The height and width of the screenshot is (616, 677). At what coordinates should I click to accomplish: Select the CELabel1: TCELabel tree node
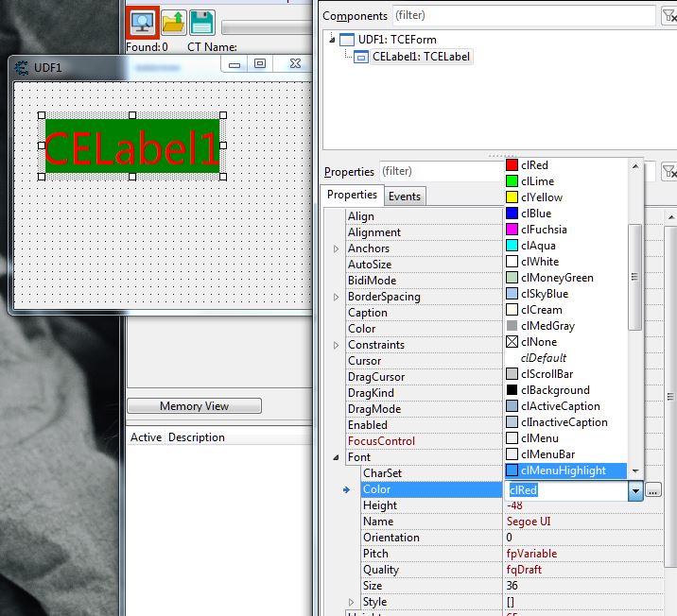point(421,57)
